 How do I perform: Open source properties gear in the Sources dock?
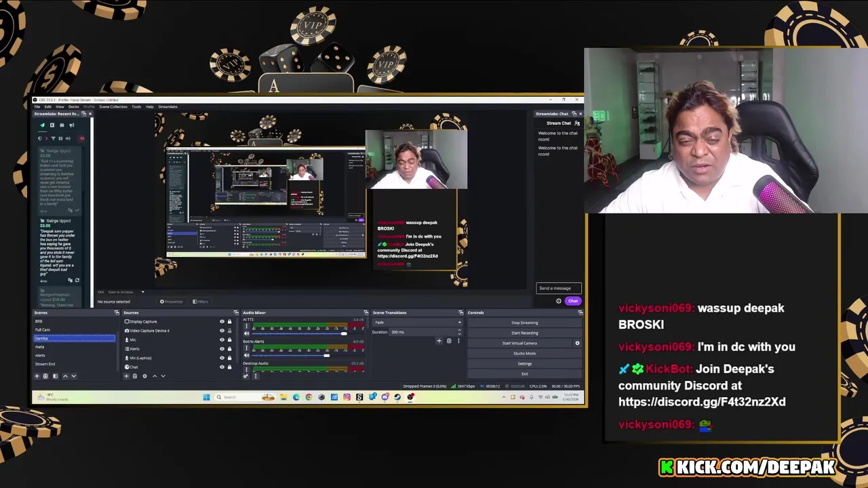[x=144, y=376]
